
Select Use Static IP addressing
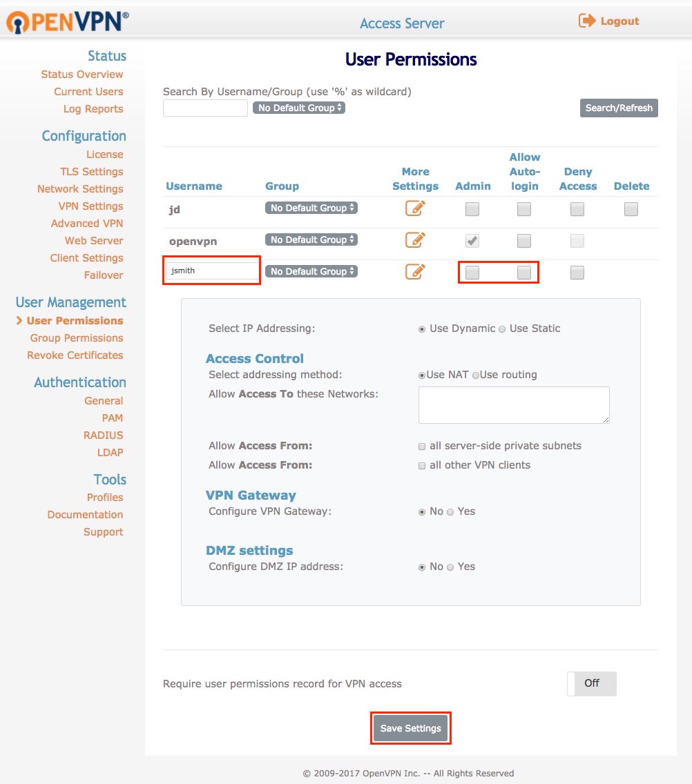[502, 329]
